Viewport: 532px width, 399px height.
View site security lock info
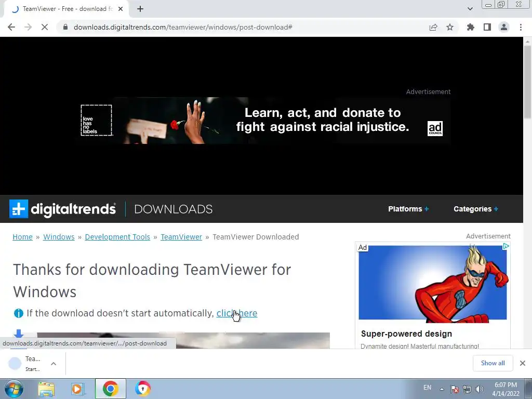65,27
